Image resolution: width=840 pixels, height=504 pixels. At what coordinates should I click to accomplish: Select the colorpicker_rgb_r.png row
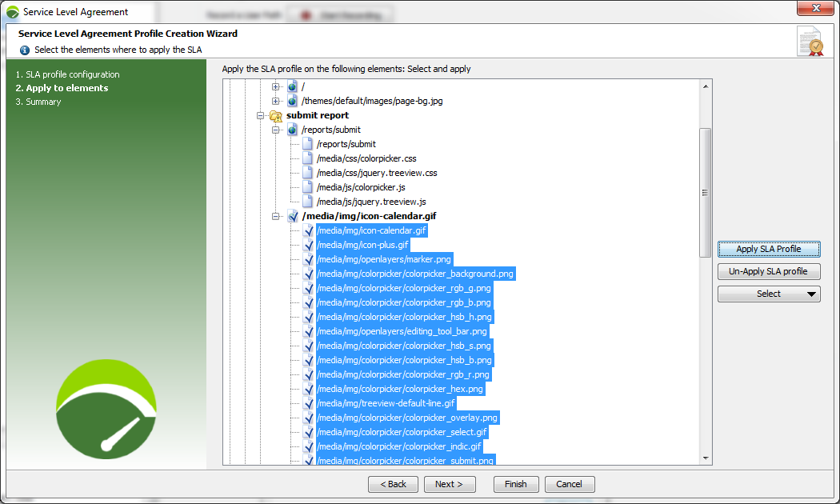point(403,375)
